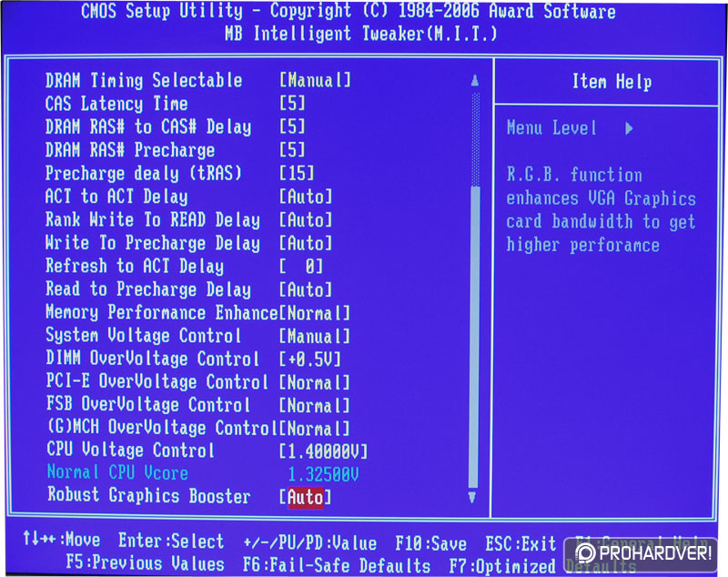728x577 pixels.
Task: Click the DIMM OverVoltage Control label
Action: click(x=152, y=359)
